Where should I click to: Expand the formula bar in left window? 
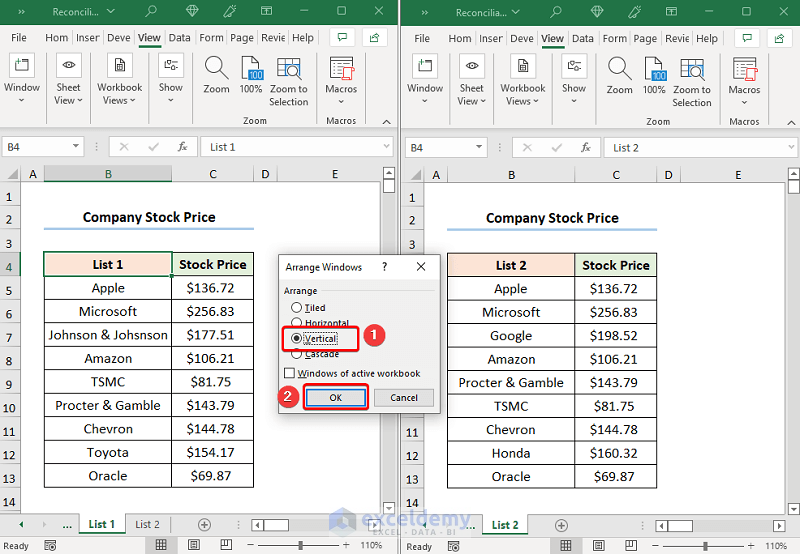click(x=386, y=147)
